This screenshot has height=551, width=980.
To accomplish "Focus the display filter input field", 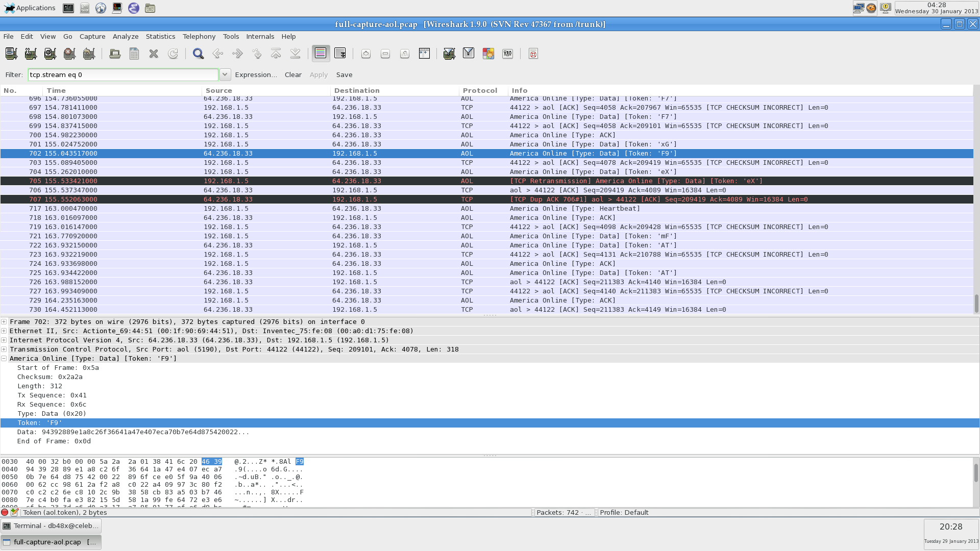I will point(123,74).
